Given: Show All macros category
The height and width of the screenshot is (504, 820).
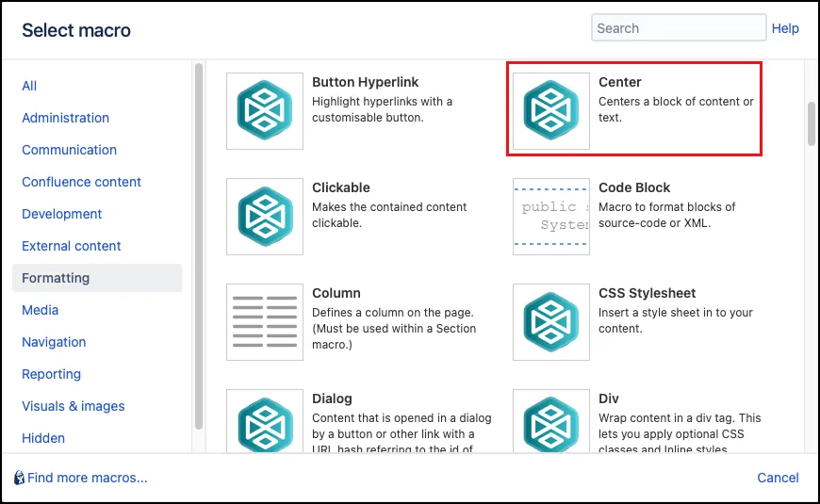Looking at the screenshot, I should [x=29, y=86].
